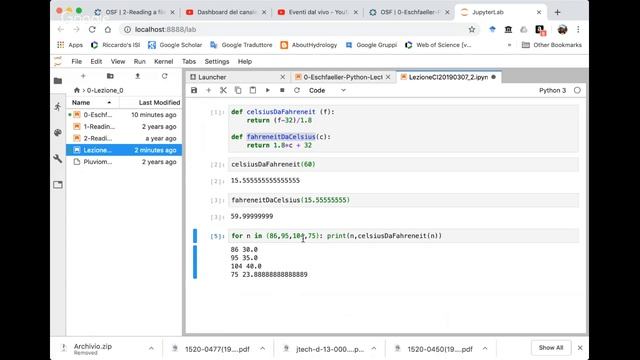Click the browser home icon
The height and width of the screenshot is (360, 640).
(x=108, y=29)
